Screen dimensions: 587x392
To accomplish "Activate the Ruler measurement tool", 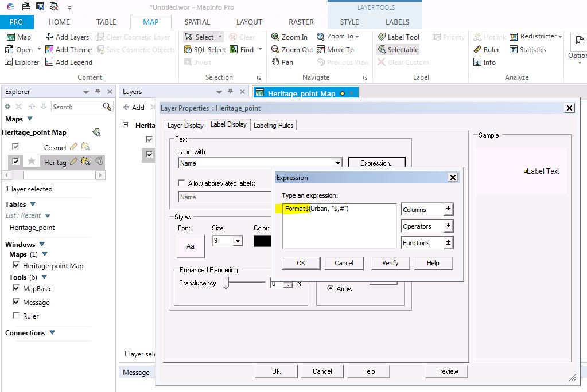I will [487, 49].
